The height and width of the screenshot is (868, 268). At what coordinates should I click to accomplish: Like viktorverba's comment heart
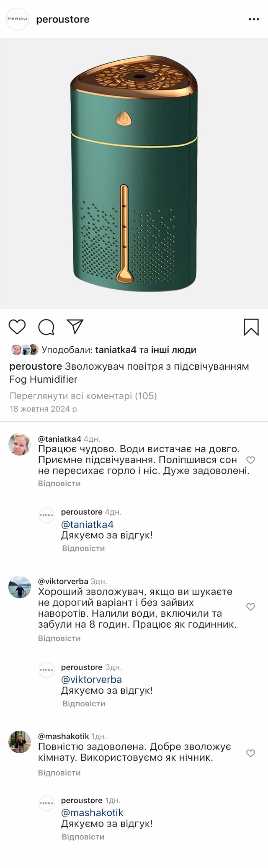point(250,607)
